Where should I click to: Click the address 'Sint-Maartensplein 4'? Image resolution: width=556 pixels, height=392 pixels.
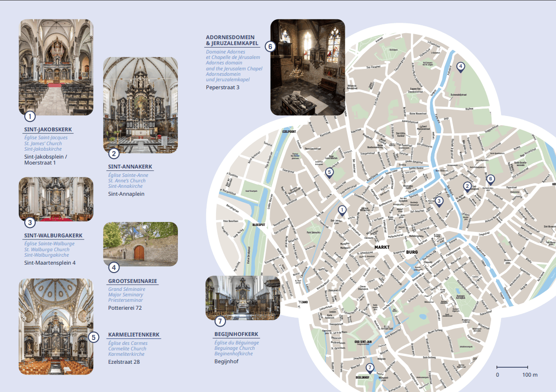(50, 263)
